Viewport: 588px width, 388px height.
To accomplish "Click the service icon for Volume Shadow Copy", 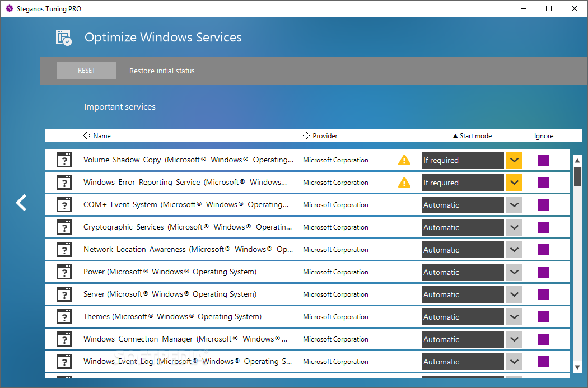I will coord(64,160).
